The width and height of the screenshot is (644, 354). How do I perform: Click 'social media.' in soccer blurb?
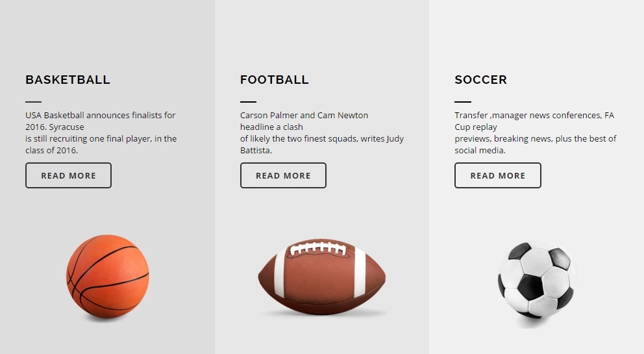click(x=480, y=151)
